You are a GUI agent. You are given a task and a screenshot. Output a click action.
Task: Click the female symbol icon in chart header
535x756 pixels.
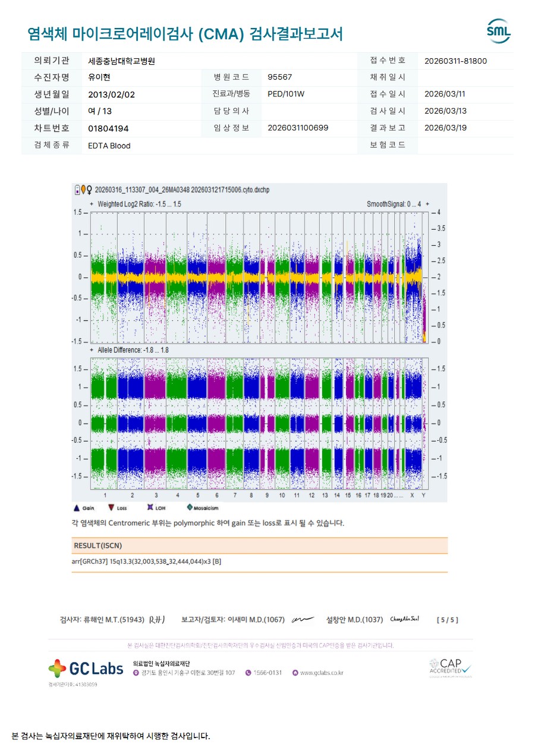tap(89, 190)
